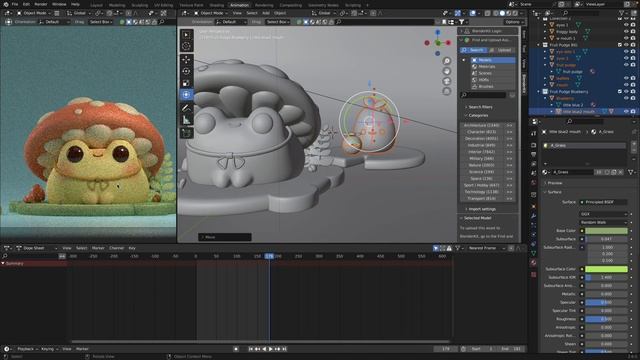Expand the Search filters section in BlenderKit
640x360 pixels.
(480, 107)
